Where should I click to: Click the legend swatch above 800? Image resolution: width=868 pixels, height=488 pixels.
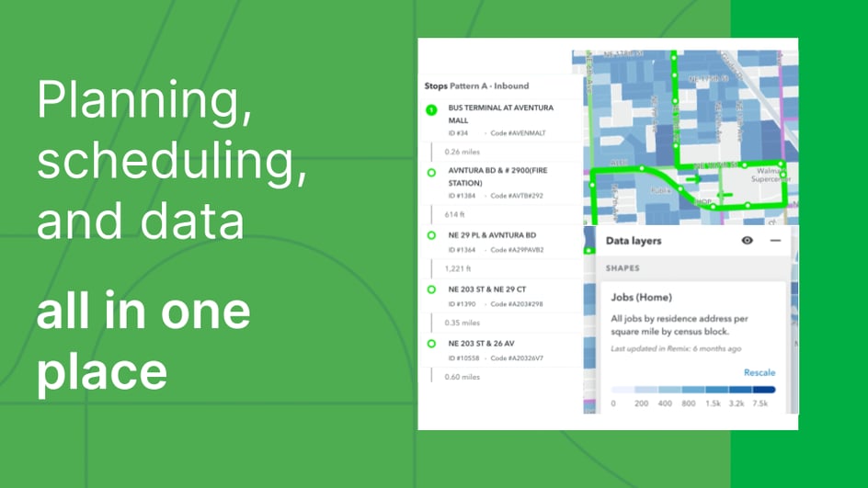click(693, 390)
